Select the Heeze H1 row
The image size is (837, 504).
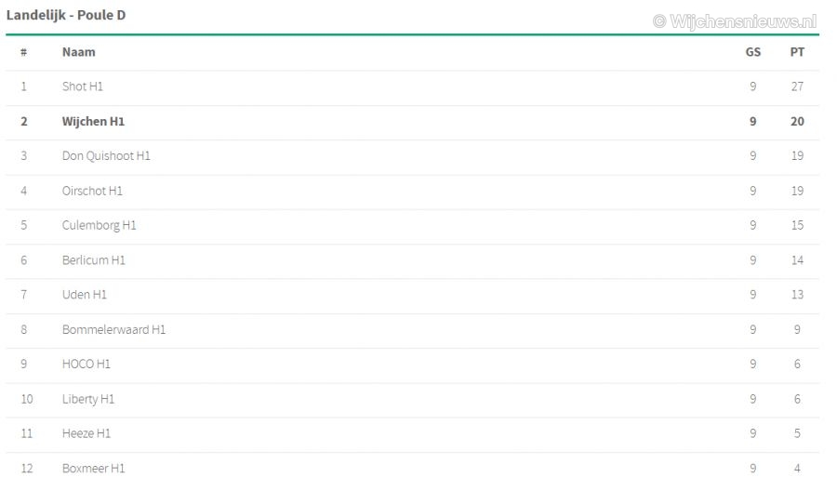pyautogui.click(x=86, y=433)
